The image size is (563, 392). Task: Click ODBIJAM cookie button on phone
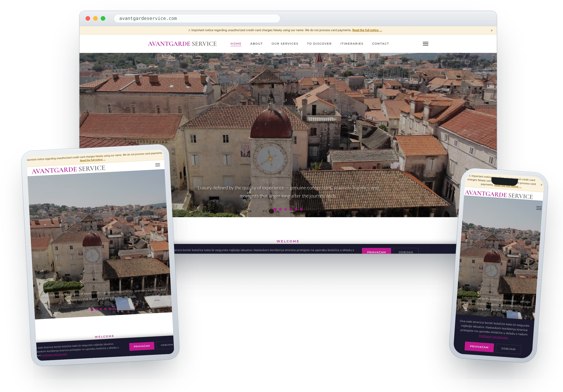pos(508,349)
